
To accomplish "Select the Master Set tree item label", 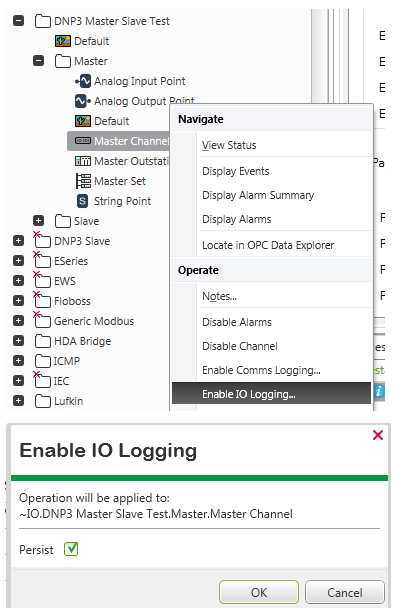I will tap(120, 181).
